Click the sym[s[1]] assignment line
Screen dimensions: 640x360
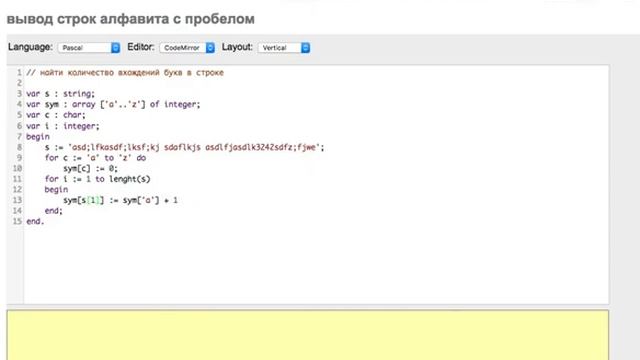(120, 200)
